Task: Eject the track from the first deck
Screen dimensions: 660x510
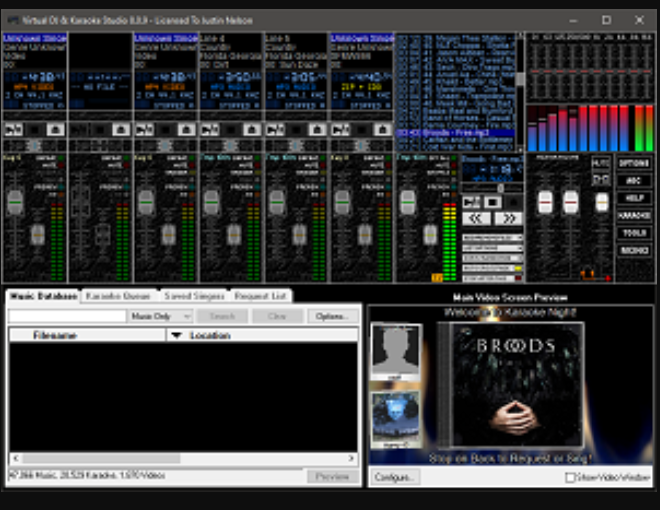Action: click(x=56, y=129)
